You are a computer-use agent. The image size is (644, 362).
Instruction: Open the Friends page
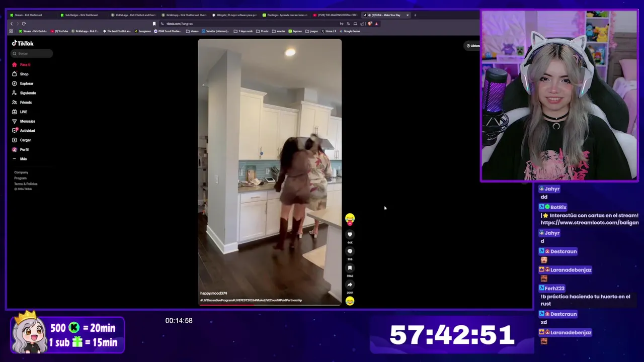click(22, 103)
